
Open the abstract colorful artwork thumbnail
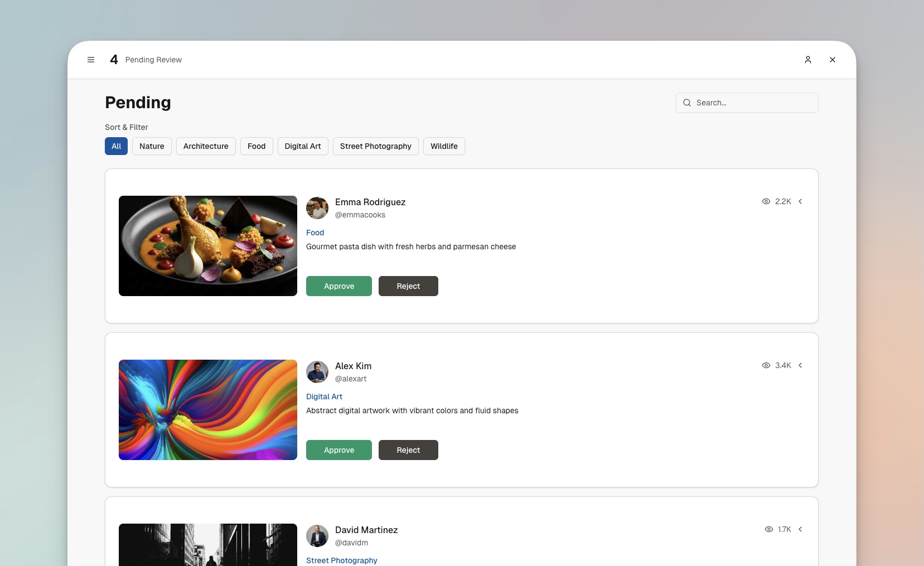(208, 410)
